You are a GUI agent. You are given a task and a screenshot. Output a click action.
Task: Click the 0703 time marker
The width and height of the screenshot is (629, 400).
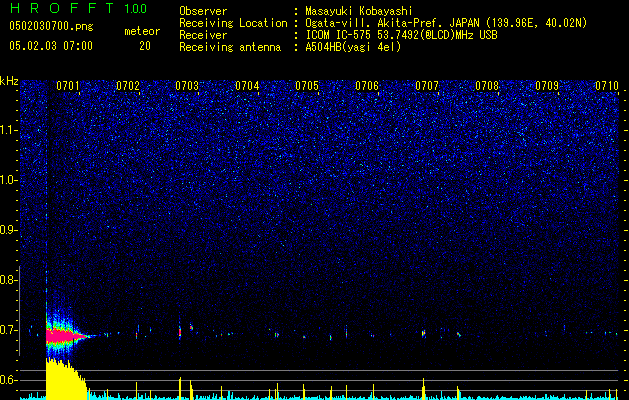187,85
